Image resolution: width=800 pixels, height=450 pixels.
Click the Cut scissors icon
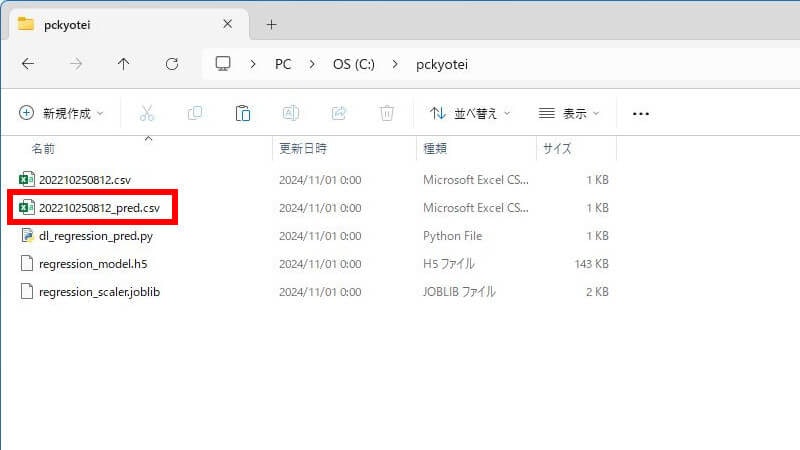(x=146, y=113)
